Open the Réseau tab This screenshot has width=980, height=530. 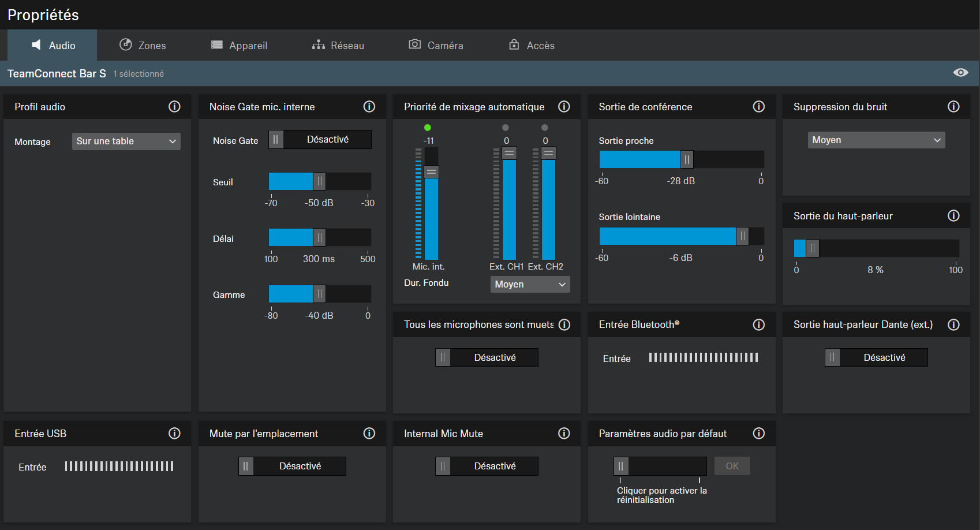338,46
